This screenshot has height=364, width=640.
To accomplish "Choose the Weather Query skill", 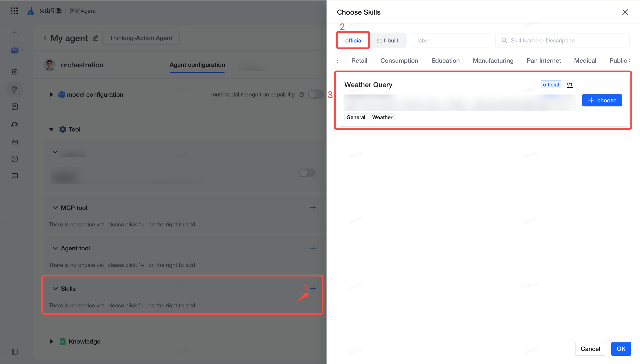I will [602, 100].
